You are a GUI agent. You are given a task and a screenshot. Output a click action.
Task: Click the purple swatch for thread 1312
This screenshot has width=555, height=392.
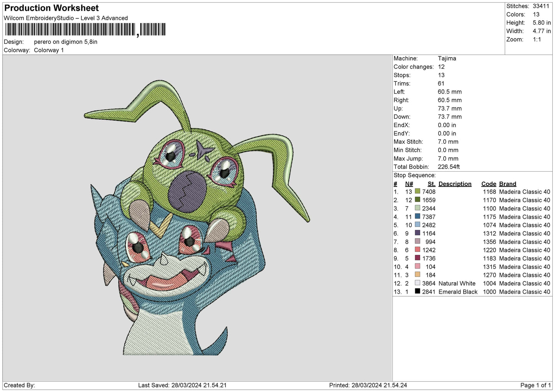coord(417,233)
